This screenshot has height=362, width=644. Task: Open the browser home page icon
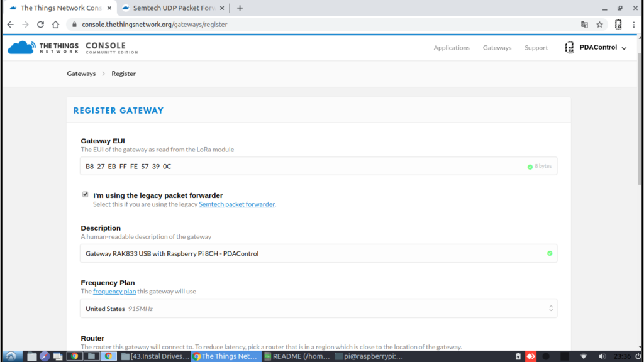pos(55,25)
